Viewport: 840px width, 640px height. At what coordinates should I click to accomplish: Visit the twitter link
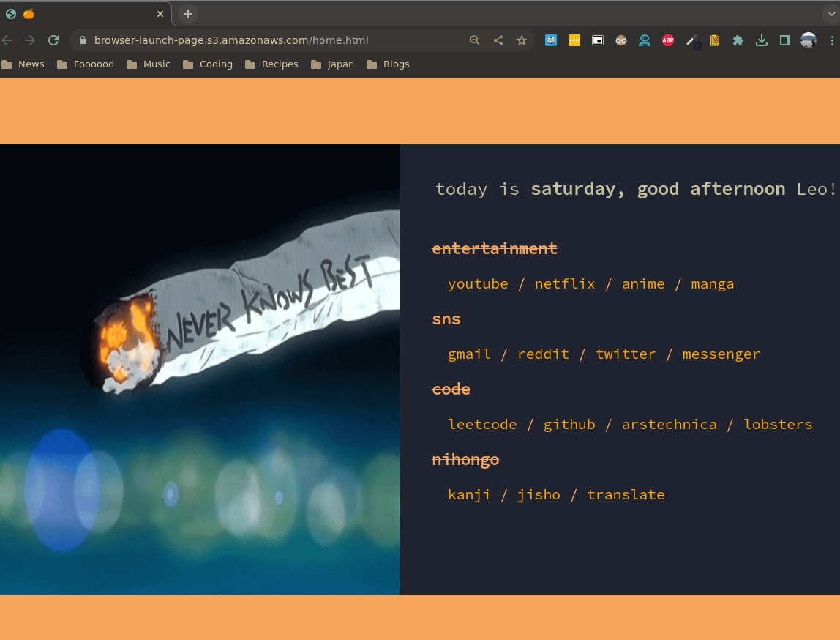tap(626, 354)
